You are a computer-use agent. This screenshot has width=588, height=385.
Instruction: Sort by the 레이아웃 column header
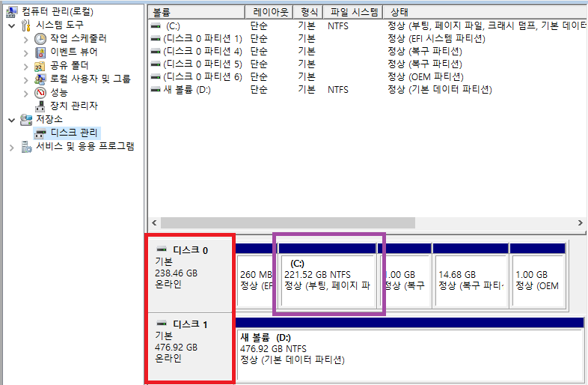pyautogui.click(x=269, y=13)
